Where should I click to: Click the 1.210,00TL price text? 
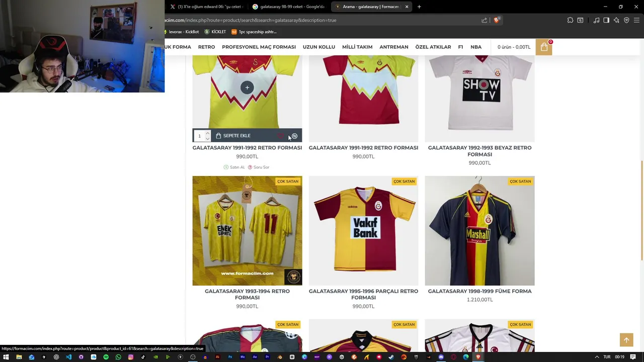pos(479,300)
